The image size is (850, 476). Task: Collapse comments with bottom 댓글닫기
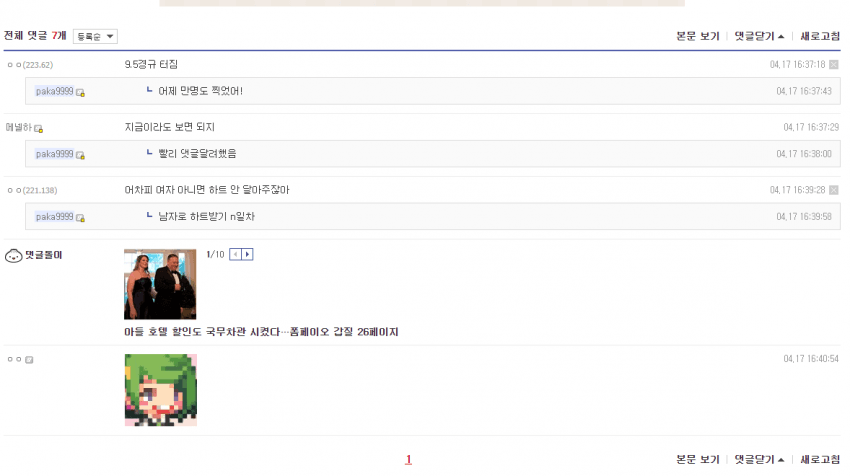pyautogui.click(x=759, y=460)
